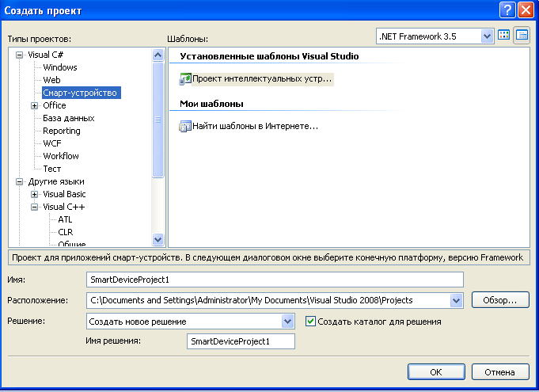Switch templates view to small icons list
The height and width of the screenshot is (392, 539).
(522, 35)
